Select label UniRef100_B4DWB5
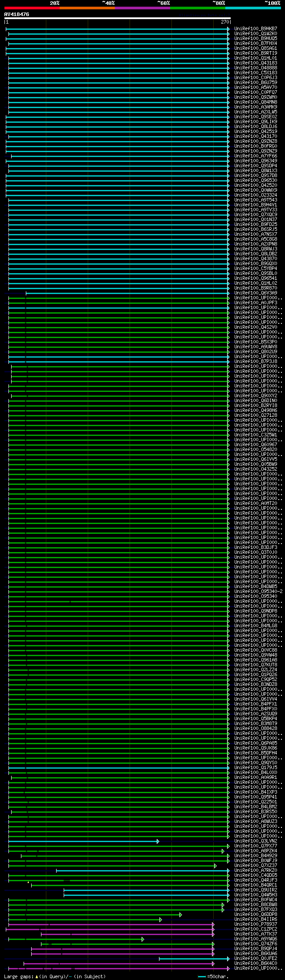Image resolution: width=285 pixels, height=980 pixels. (x=256, y=586)
